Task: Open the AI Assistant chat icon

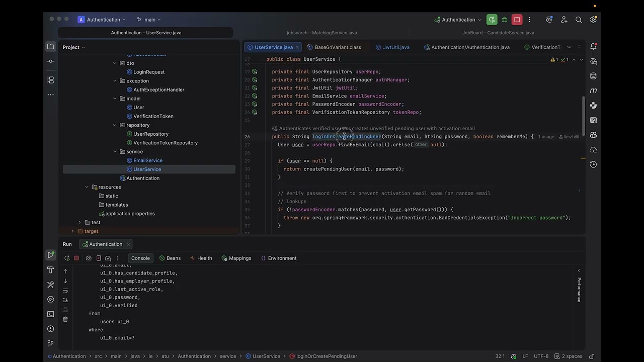Action: pos(593,61)
